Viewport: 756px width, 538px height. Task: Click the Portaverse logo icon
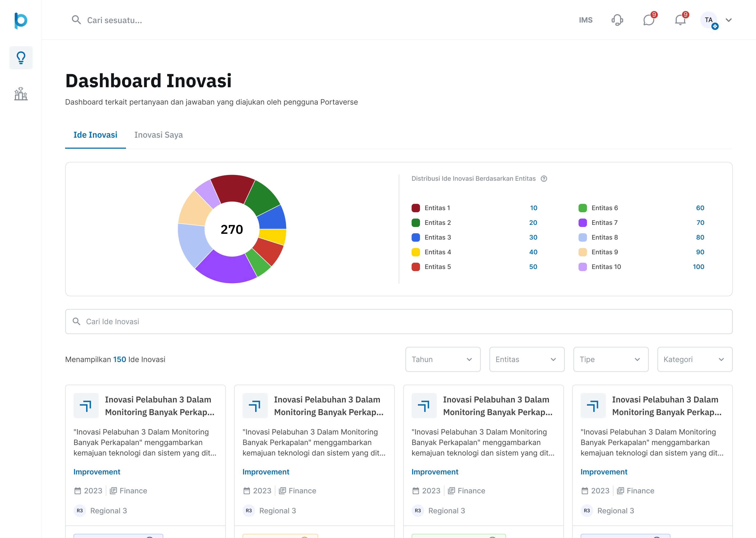pyautogui.click(x=20, y=20)
